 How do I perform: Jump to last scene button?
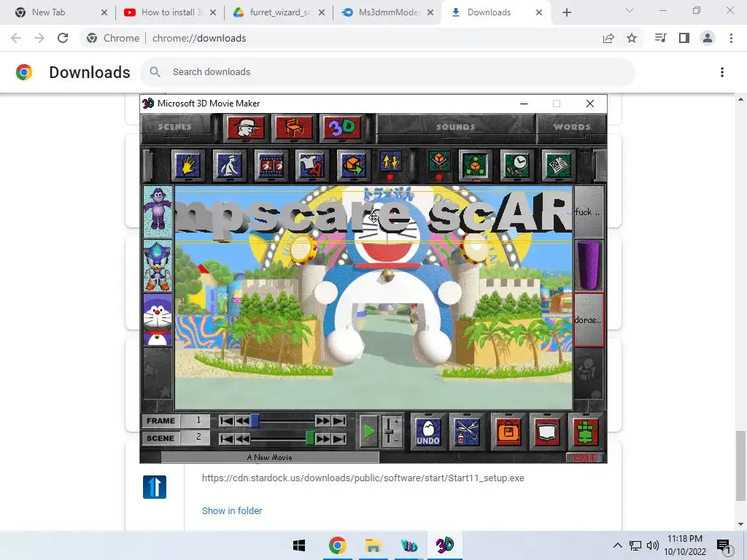[338, 438]
